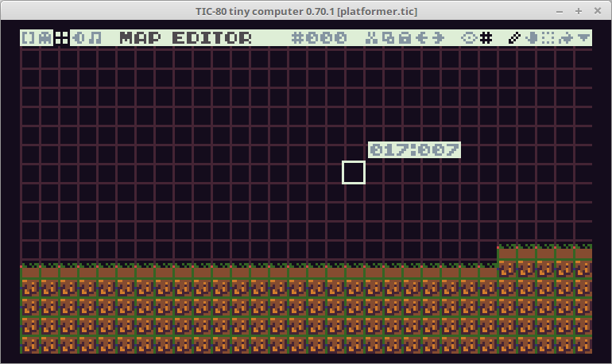Paste tiles from clipboard icon

coord(405,38)
